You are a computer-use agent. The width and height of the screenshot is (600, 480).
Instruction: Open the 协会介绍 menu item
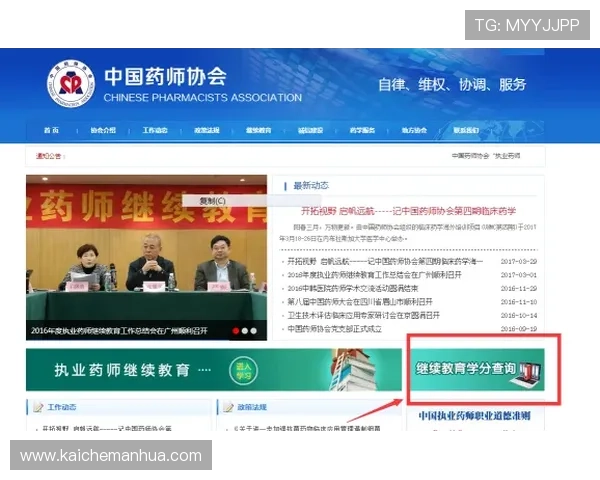[x=103, y=130]
